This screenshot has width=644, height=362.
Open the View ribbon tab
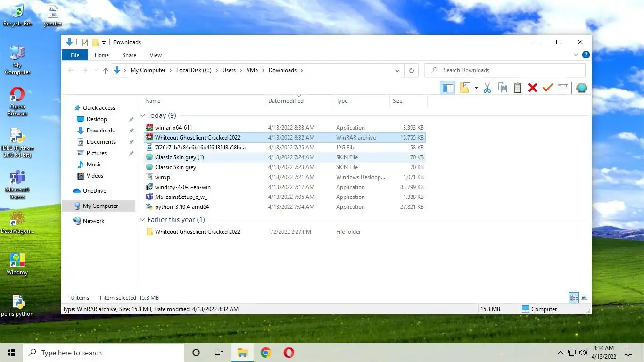pos(156,55)
